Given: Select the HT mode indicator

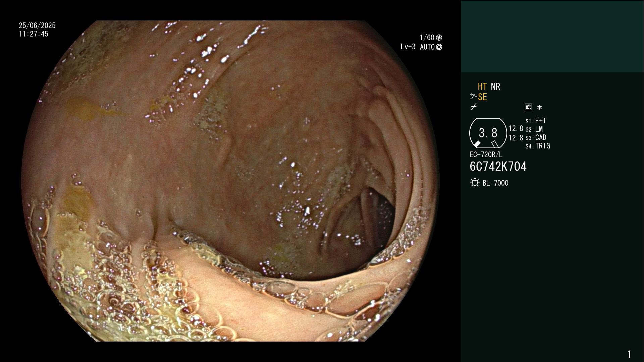Looking at the screenshot, I should tap(482, 86).
